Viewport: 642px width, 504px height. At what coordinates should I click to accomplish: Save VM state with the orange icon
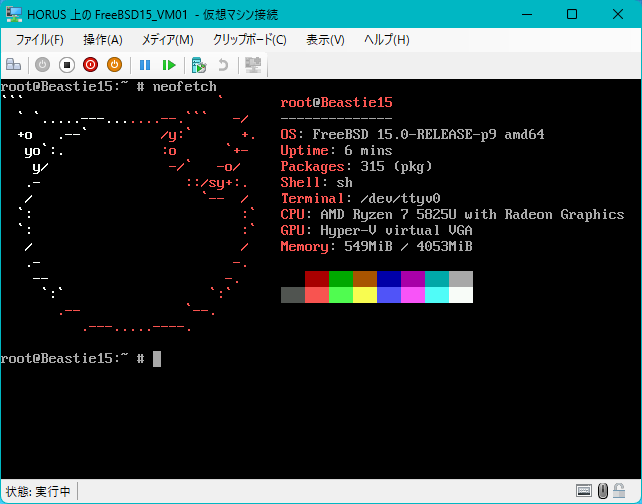click(x=114, y=65)
